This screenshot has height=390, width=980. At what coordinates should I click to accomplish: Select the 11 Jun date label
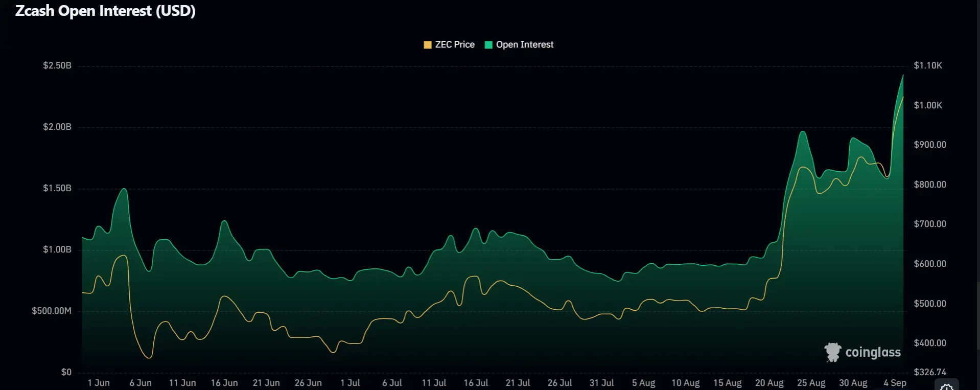click(x=182, y=383)
